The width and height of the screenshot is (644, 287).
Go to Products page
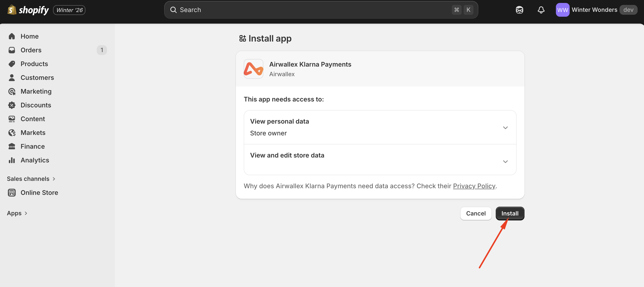pos(34,64)
